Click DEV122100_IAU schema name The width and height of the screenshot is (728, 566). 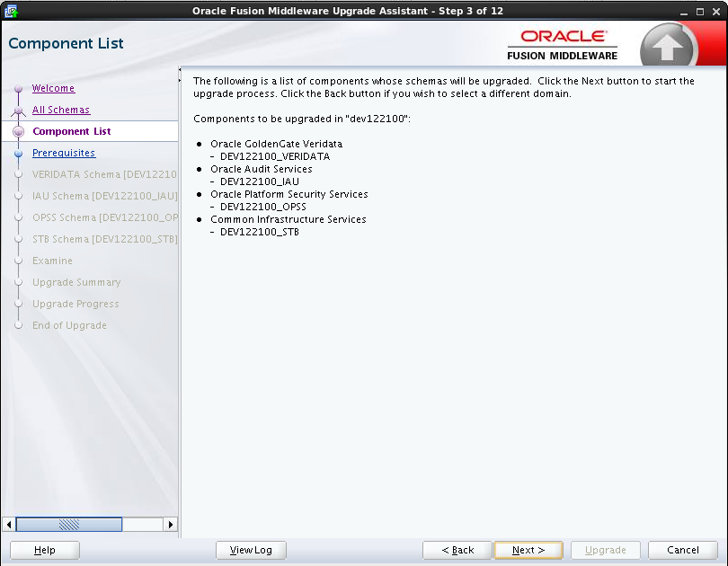(260, 181)
